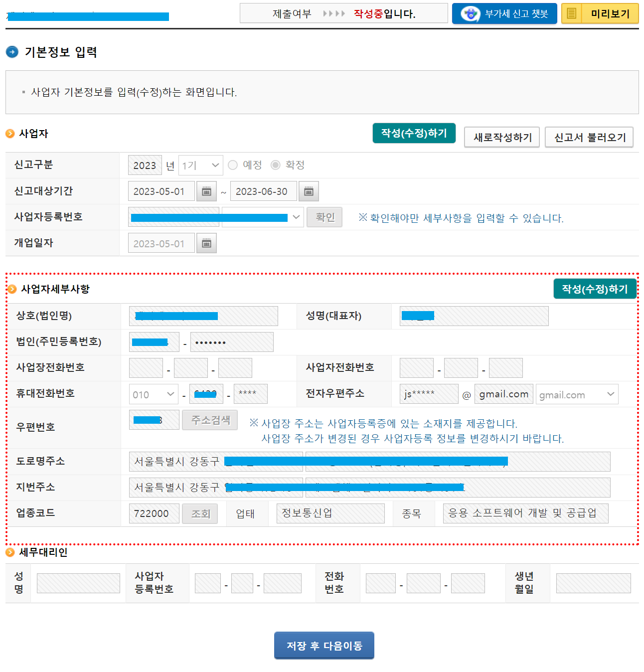Screen dimensions: 644x672
Task: Click the blue arrow icon beside 기본정보 입력
Action: coord(11,52)
